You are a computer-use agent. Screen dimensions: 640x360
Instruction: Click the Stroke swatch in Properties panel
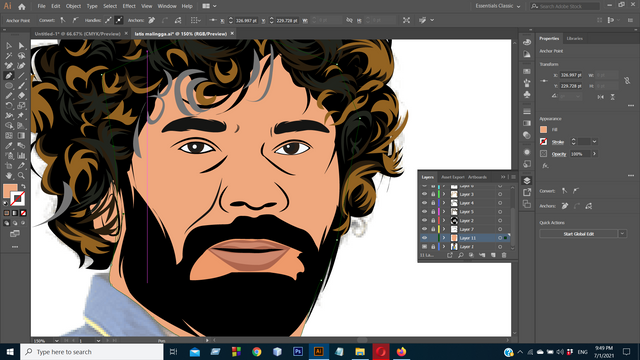coord(543,142)
